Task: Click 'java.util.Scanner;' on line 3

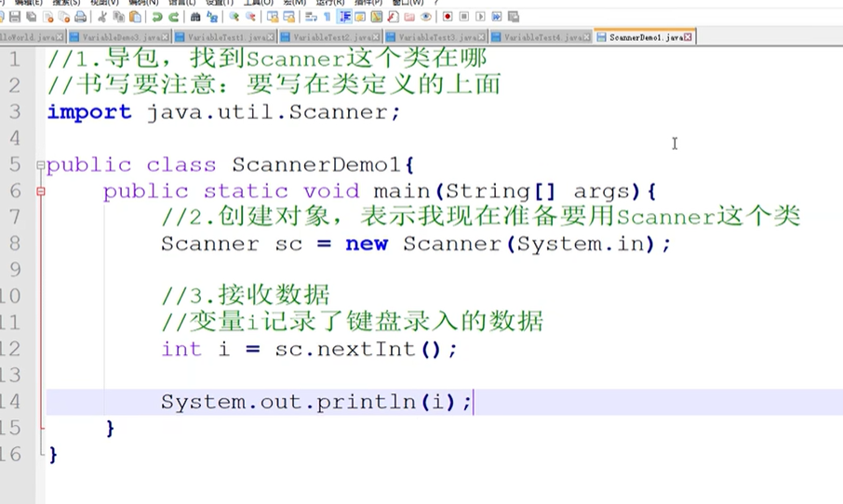Action: pos(274,113)
